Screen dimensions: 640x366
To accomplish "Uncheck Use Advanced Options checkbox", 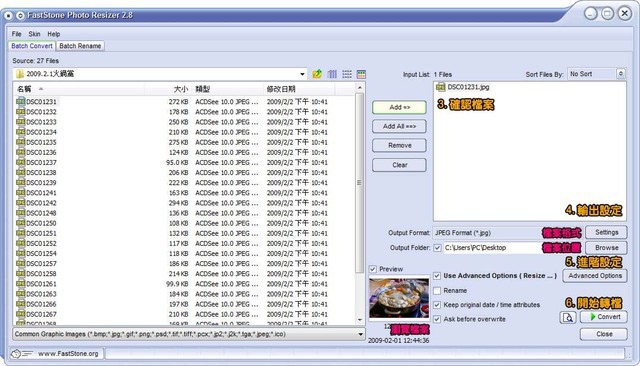I will (x=437, y=276).
